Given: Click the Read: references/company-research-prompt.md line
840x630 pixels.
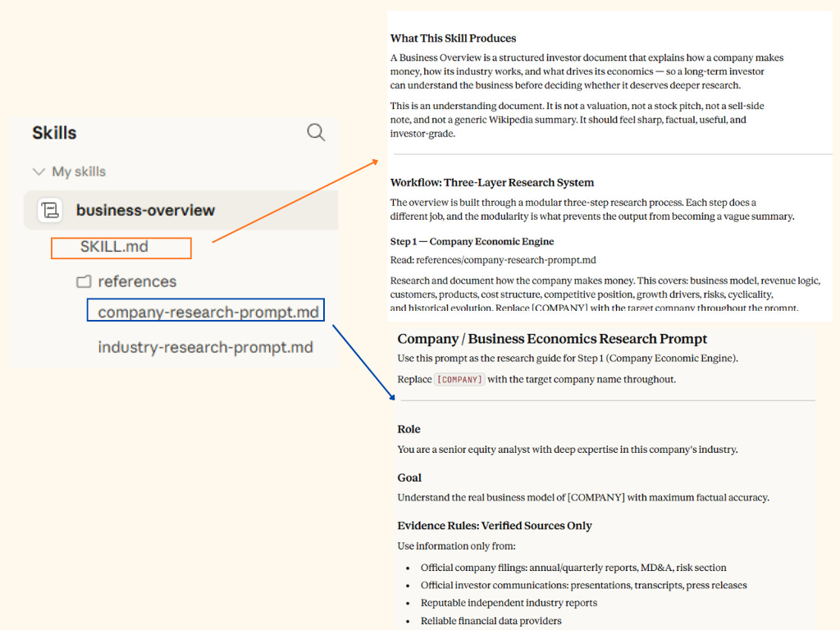Looking at the screenshot, I should 493,260.
